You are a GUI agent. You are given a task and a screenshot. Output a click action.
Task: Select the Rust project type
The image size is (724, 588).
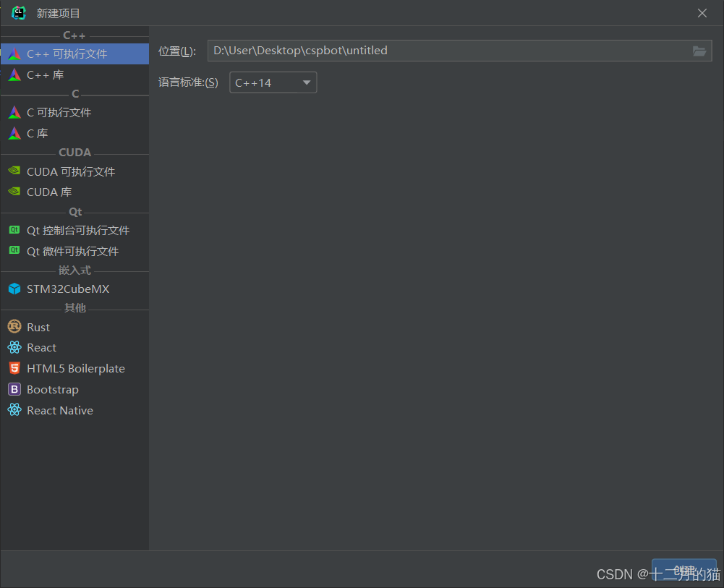tap(74, 327)
